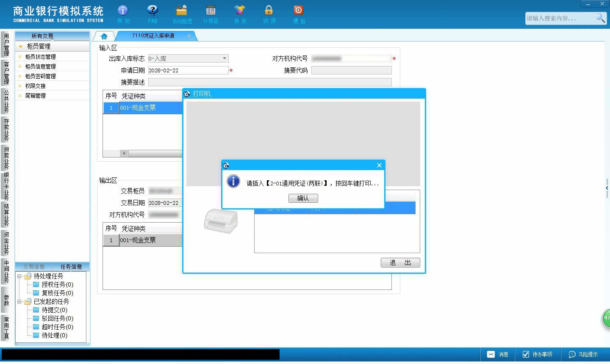Click the 交易日期 field in 输出区
Viewport: 610px width, 364px height.
click(x=165, y=203)
